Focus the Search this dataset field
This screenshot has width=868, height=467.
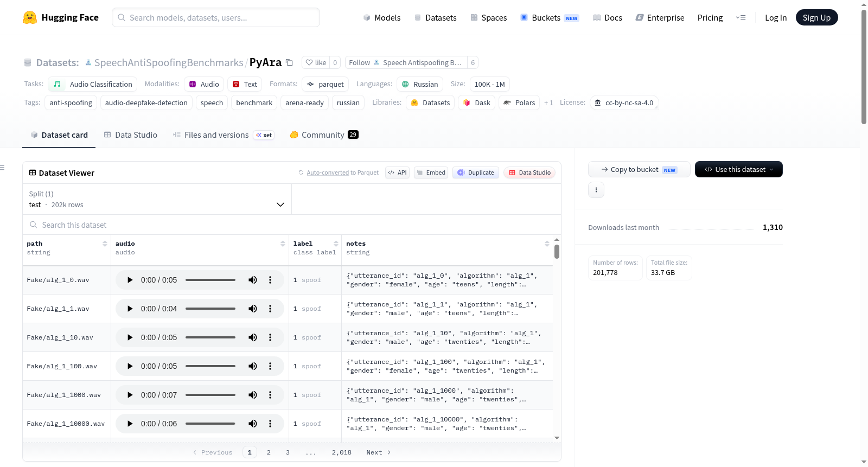[292, 225]
